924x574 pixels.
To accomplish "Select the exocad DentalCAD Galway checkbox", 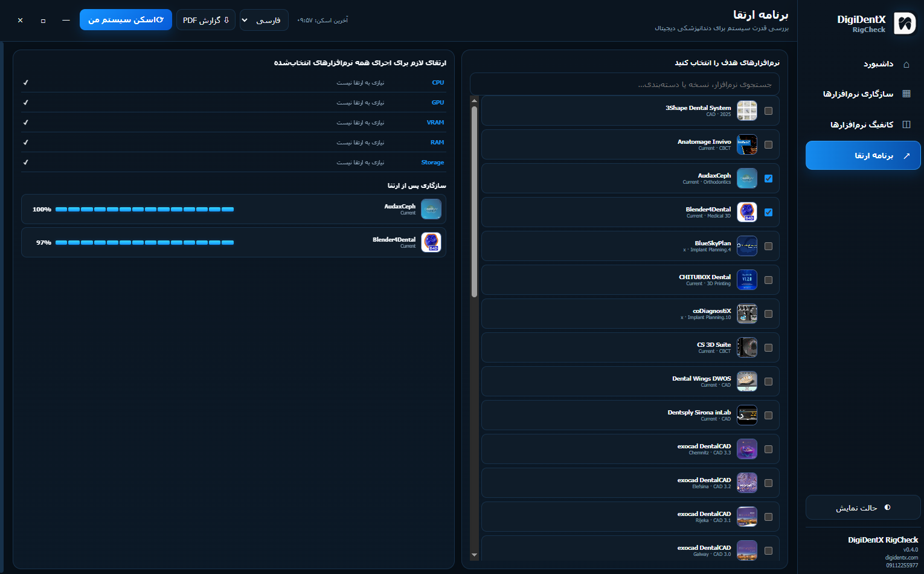I will [768, 550].
